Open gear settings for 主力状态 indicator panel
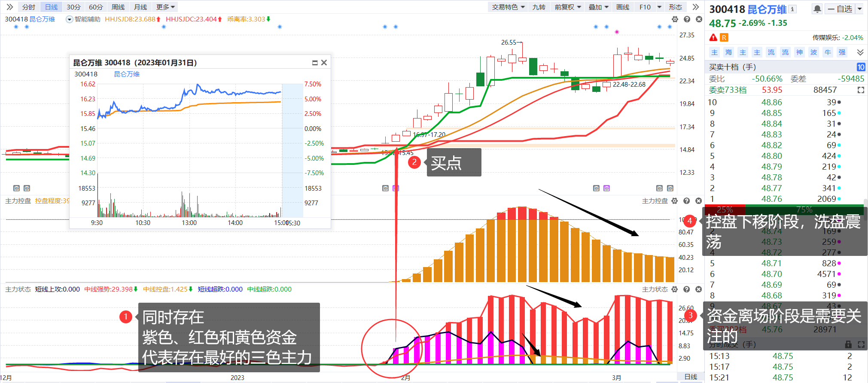The width and height of the screenshot is (868, 383). tap(674, 289)
